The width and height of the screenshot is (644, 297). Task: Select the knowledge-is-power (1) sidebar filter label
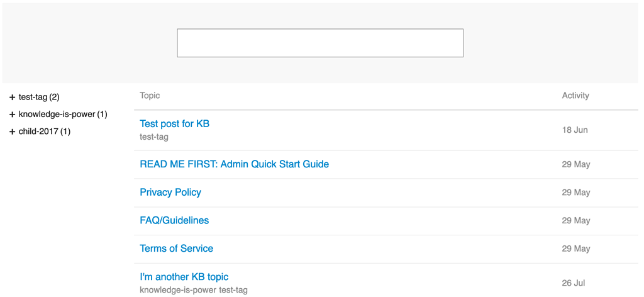coord(63,115)
